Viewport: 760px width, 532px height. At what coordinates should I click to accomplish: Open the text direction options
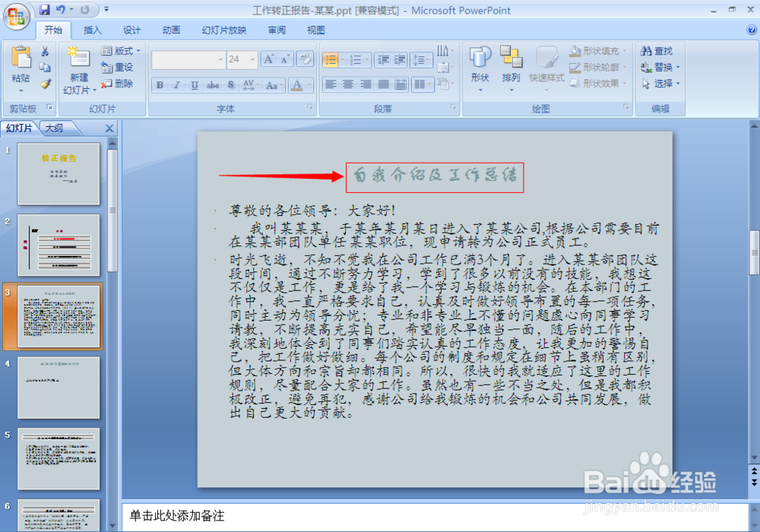(x=445, y=52)
